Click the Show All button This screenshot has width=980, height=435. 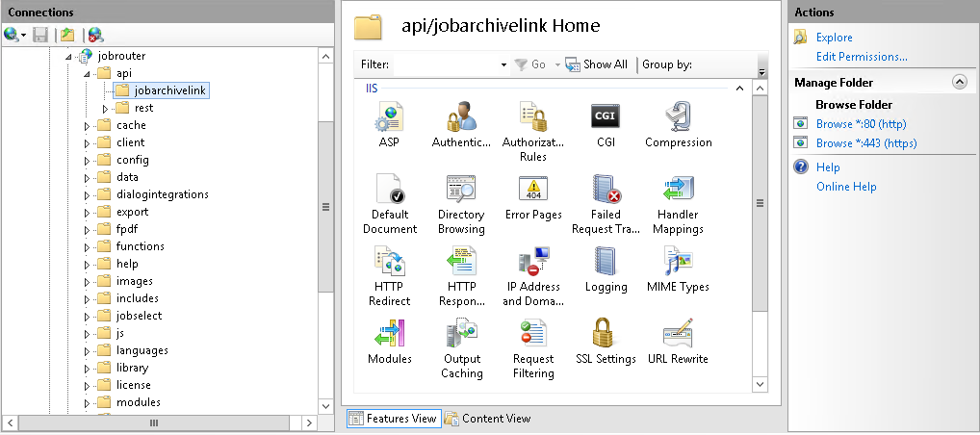point(597,64)
